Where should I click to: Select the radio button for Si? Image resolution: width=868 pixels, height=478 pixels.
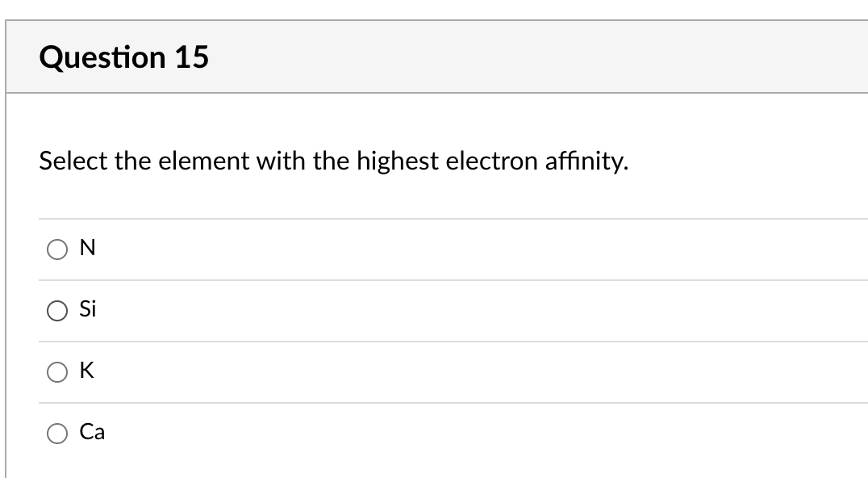[x=56, y=310]
